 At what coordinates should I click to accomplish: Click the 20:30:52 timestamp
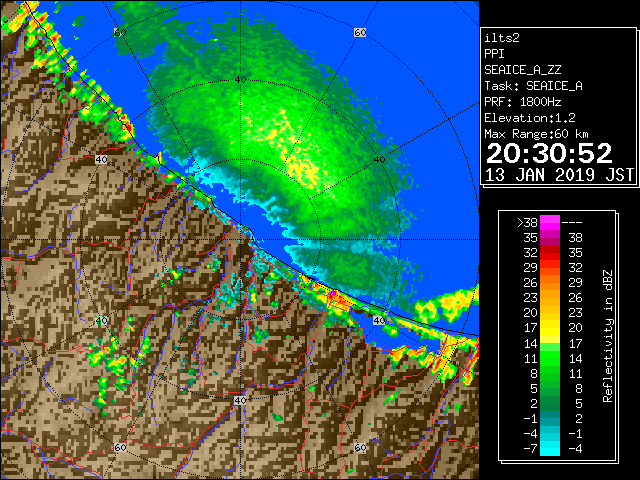549,153
